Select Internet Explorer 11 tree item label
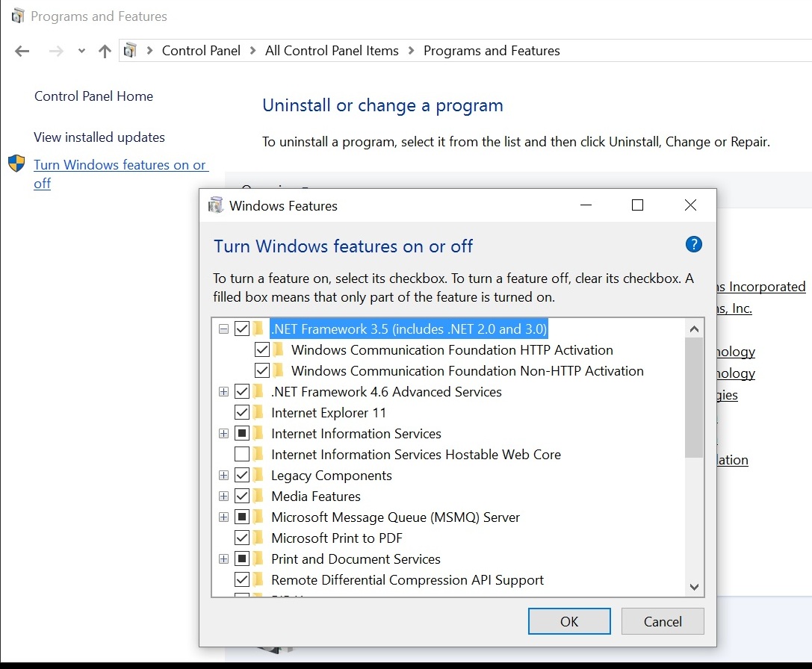Image resolution: width=812 pixels, height=669 pixels. (329, 413)
